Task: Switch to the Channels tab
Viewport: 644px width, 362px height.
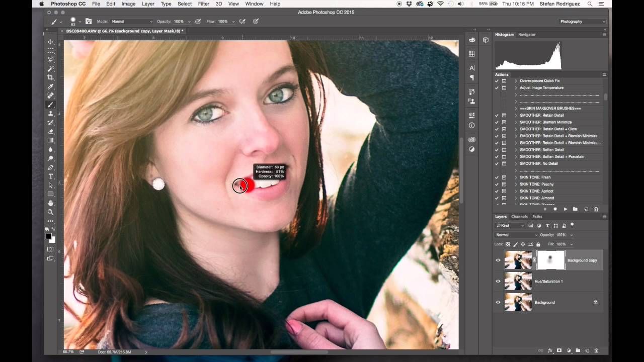Action: click(519, 217)
